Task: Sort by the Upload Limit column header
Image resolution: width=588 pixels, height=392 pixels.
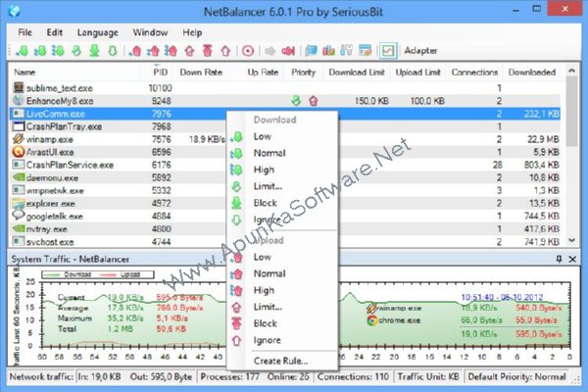Action: (x=417, y=73)
